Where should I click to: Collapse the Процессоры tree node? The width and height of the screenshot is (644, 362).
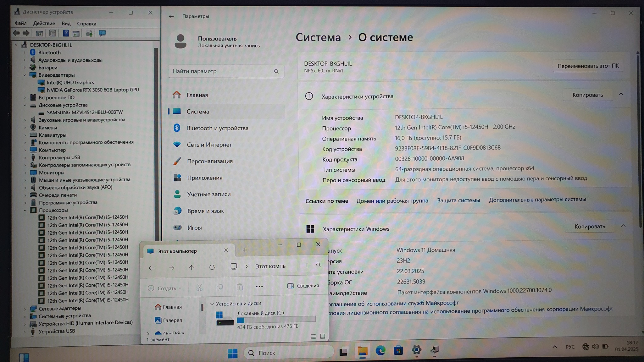tap(25, 210)
